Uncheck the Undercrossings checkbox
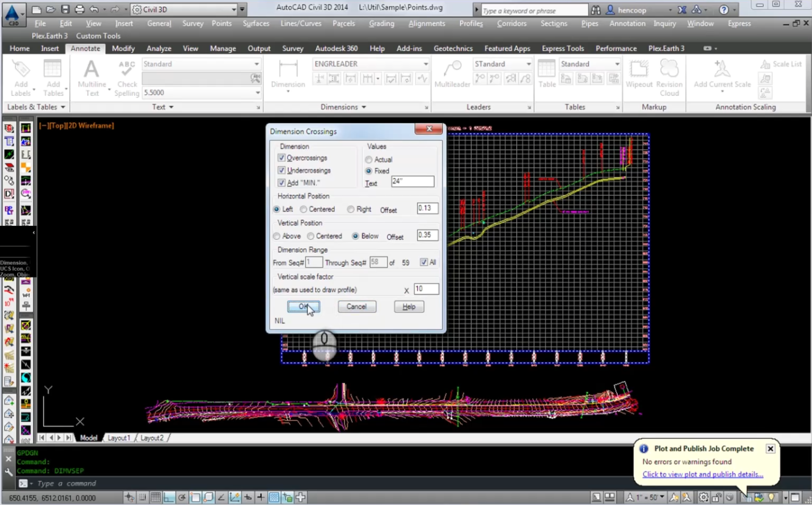This screenshot has height=505, width=812. (x=281, y=171)
